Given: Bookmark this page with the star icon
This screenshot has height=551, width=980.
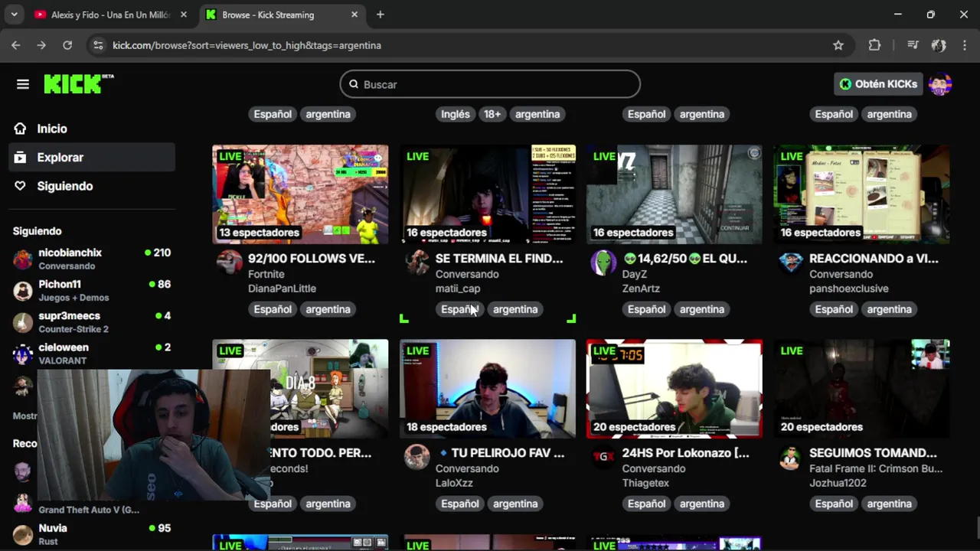Looking at the screenshot, I should click(x=838, y=45).
